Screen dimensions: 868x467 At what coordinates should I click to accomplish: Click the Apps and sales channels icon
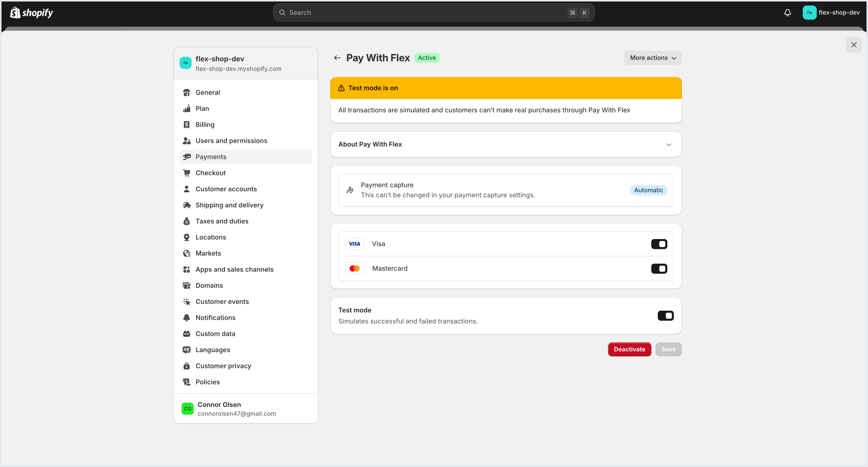[186, 269]
